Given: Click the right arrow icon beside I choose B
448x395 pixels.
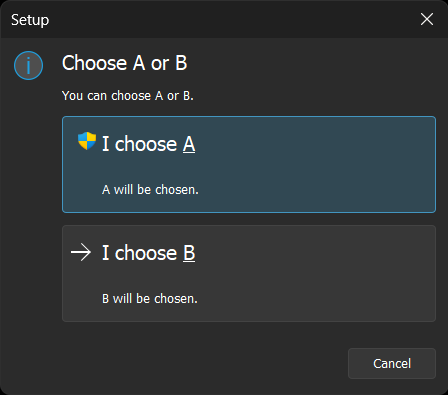Looking at the screenshot, I should tap(81, 252).
